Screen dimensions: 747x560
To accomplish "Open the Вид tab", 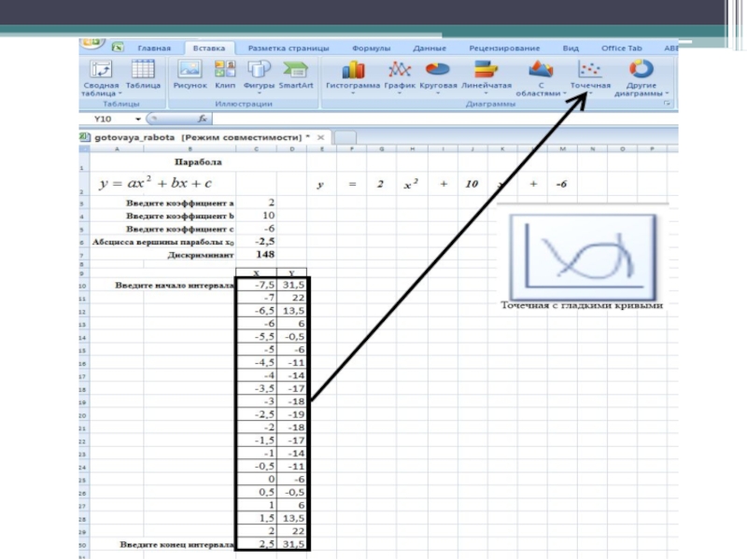I will click(571, 49).
